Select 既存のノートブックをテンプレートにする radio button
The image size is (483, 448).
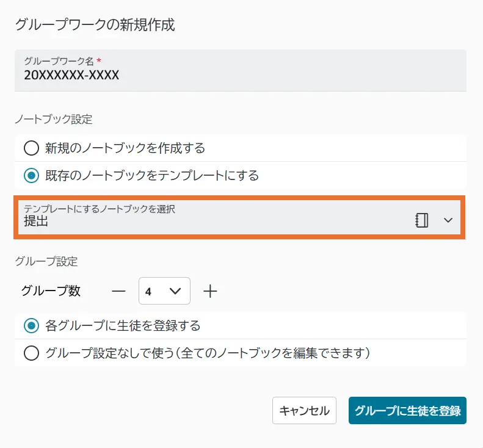pos(31,176)
